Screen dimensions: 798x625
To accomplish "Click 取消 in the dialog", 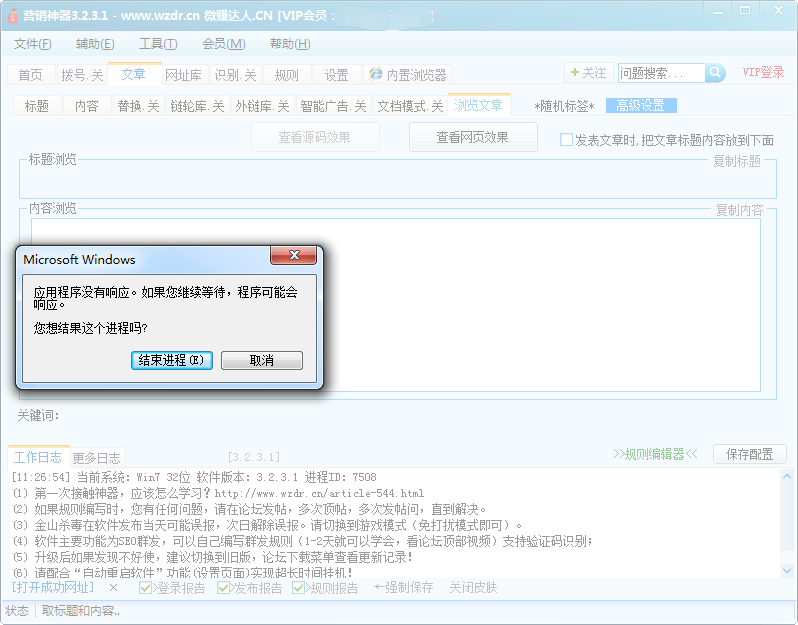I will point(262,360).
